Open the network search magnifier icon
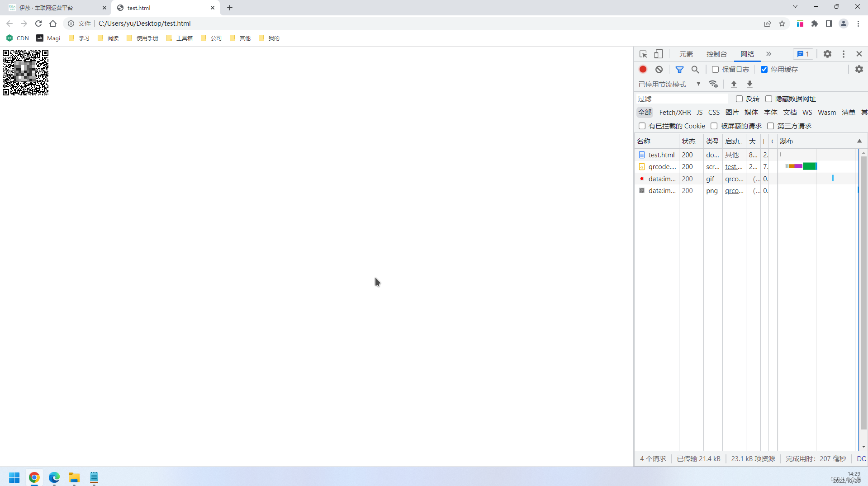868x486 pixels. point(695,69)
